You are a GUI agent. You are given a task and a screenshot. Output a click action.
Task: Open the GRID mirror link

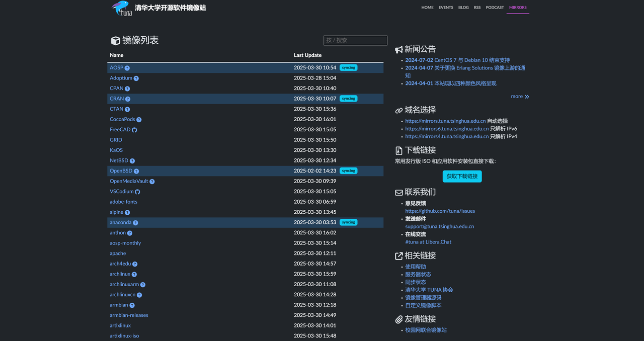(116, 140)
